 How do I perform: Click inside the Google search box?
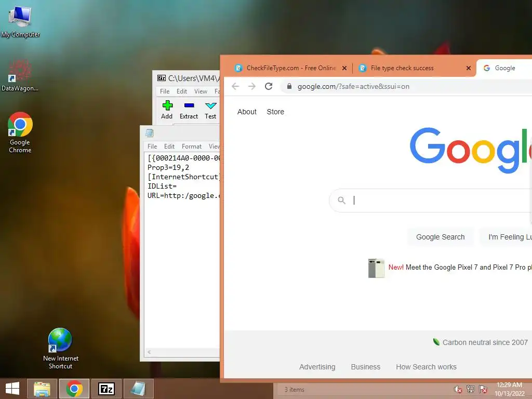click(430, 201)
